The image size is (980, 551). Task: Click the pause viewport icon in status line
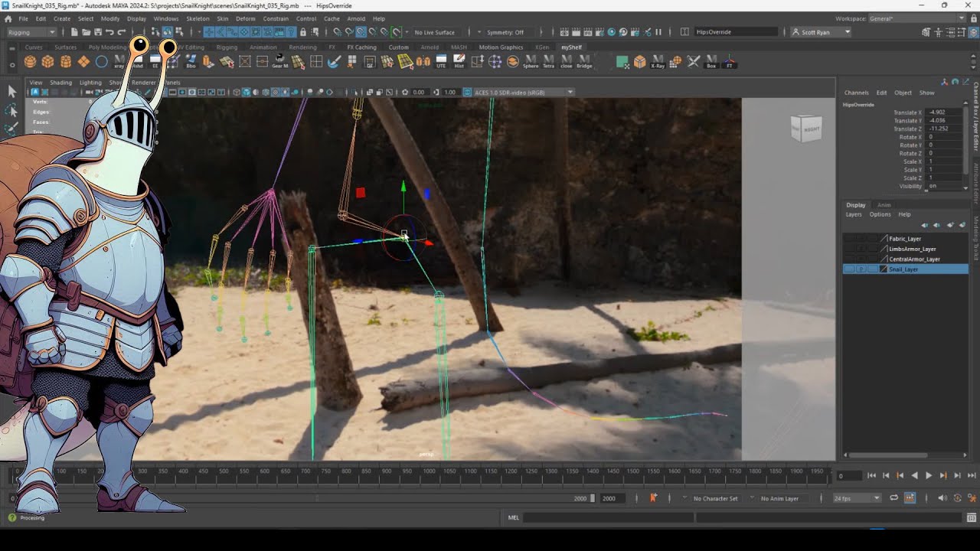659,32
